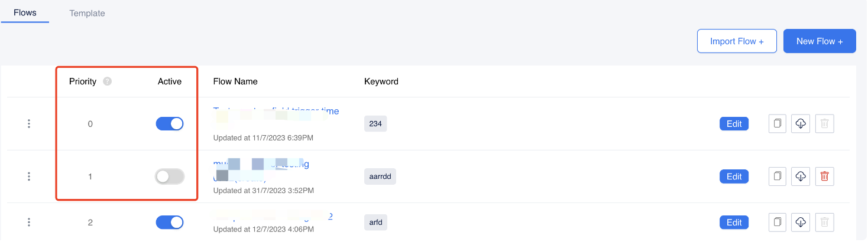Click the New Flow + button
This screenshot has height=242, width=868.
pyautogui.click(x=820, y=41)
